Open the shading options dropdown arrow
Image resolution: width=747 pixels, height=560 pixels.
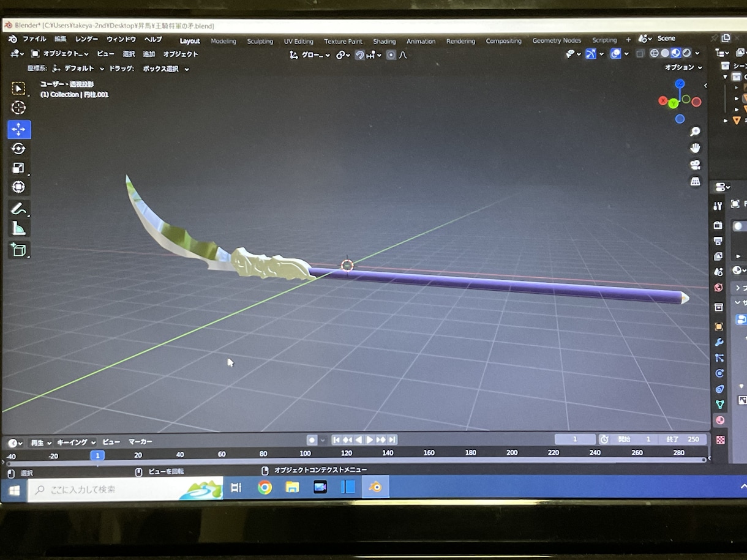point(697,53)
